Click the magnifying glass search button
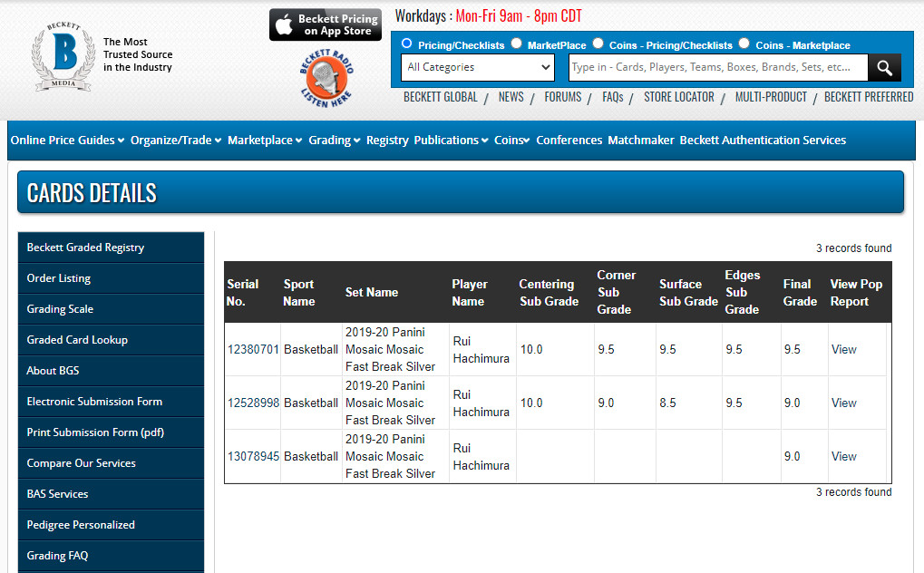The height and width of the screenshot is (573, 924). (x=884, y=67)
